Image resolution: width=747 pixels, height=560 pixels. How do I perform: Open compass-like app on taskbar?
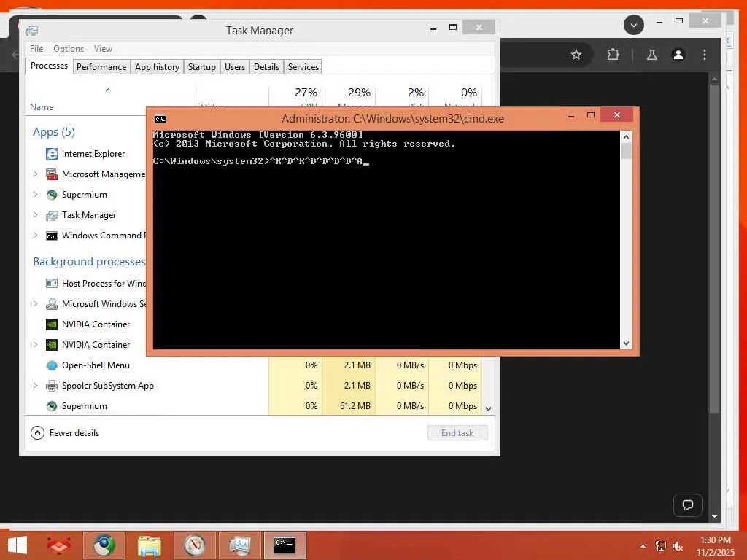coord(194,545)
